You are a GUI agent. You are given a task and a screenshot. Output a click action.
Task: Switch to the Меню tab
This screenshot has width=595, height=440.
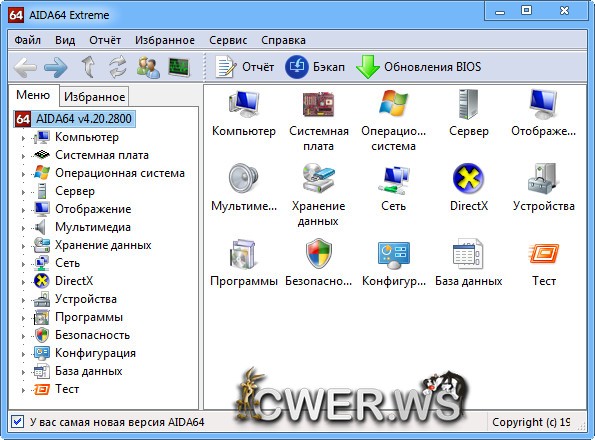pos(33,95)
